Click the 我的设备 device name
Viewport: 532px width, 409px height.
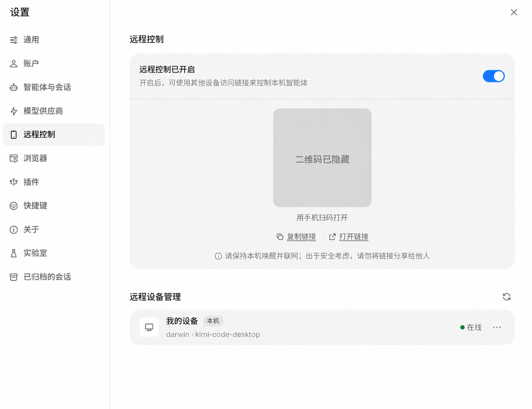pyautogui.click(x=182, y=321)
